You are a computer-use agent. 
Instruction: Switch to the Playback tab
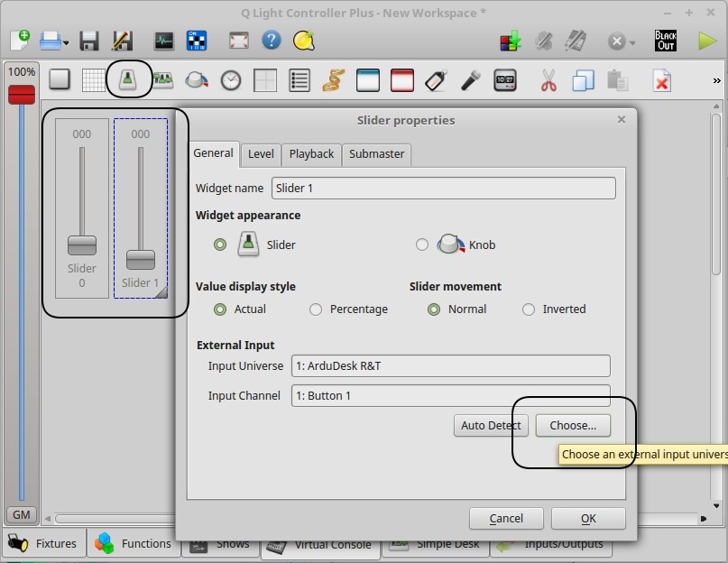point(311,153)
